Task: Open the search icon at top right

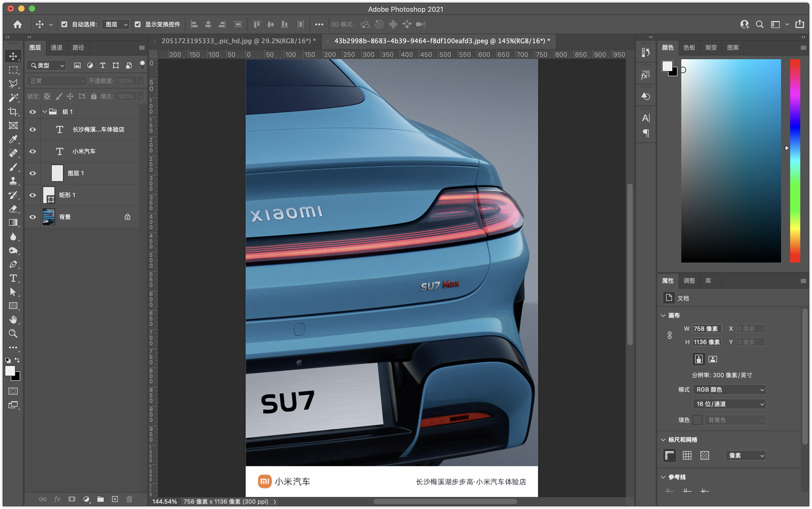Action: [x=759, y=24]
